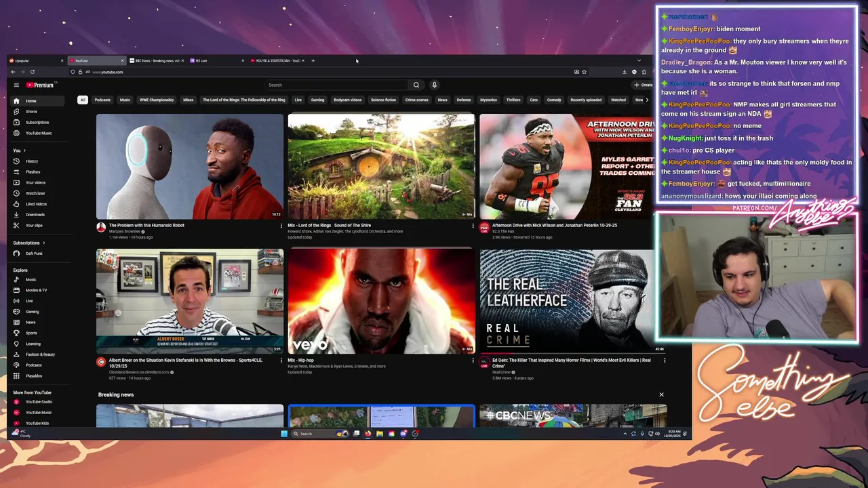The image size is (868, 488).
Task: Open the Windows Start menu
Action: (284, 434)
